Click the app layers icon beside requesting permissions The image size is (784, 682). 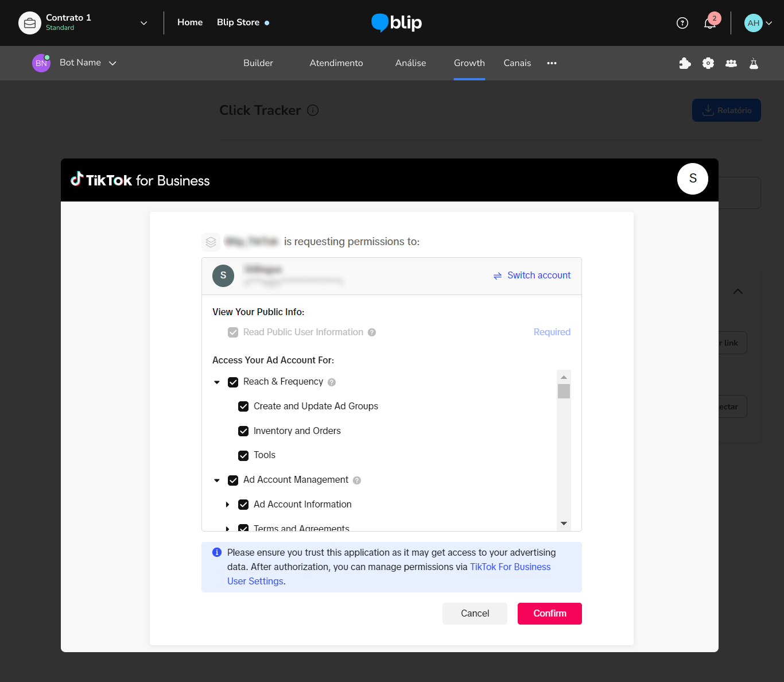(x=211, y=242)
